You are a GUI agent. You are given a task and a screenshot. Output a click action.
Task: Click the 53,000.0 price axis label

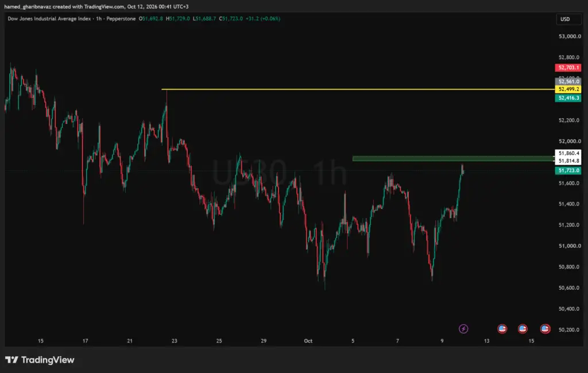[570, 36]
